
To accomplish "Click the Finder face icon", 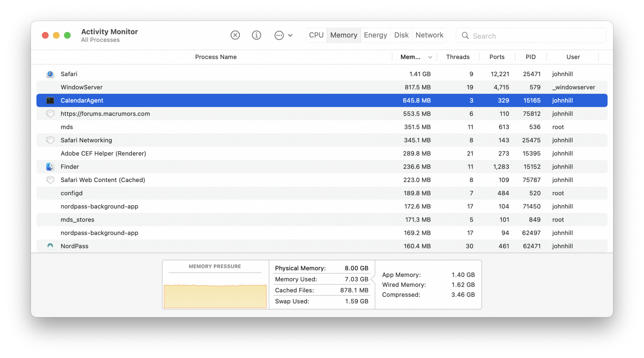I will point(50,167).
